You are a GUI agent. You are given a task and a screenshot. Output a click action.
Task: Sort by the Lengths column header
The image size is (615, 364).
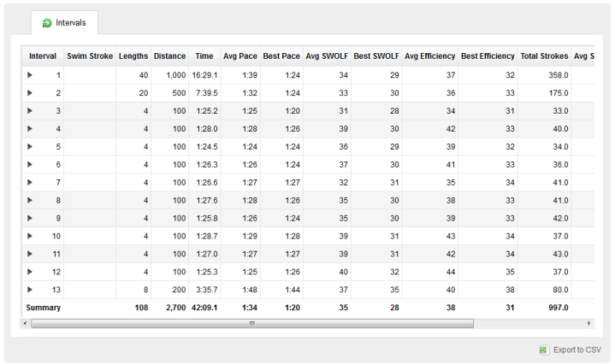tap(133, 56)
